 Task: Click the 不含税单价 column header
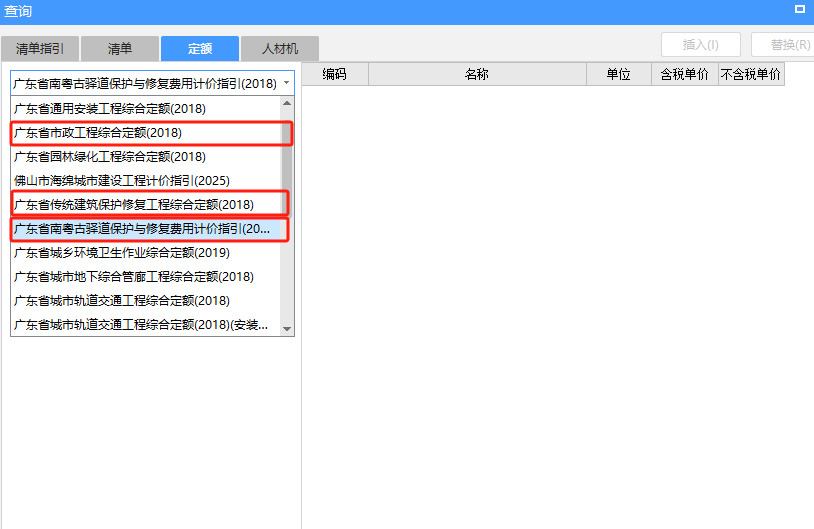[x=751, y=74]
